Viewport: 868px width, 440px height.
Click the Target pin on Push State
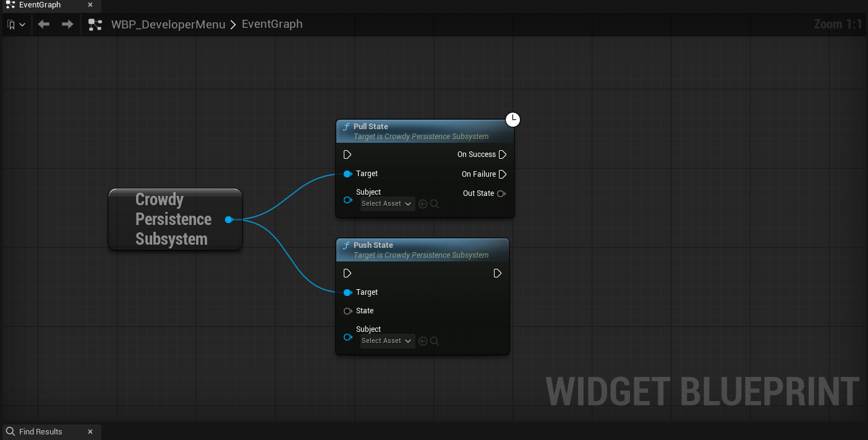click(x=347, y=292)
